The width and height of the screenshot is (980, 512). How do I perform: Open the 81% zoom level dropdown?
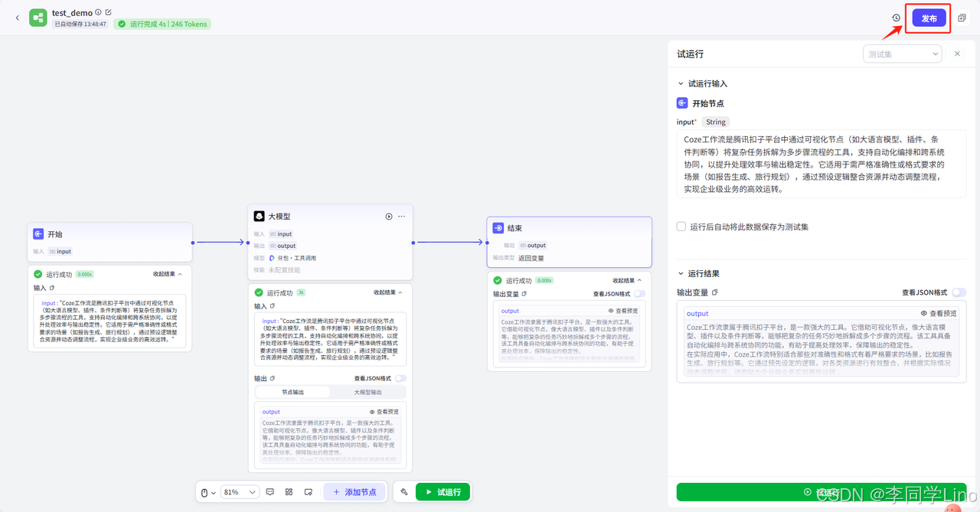click(x=240, y=492)
